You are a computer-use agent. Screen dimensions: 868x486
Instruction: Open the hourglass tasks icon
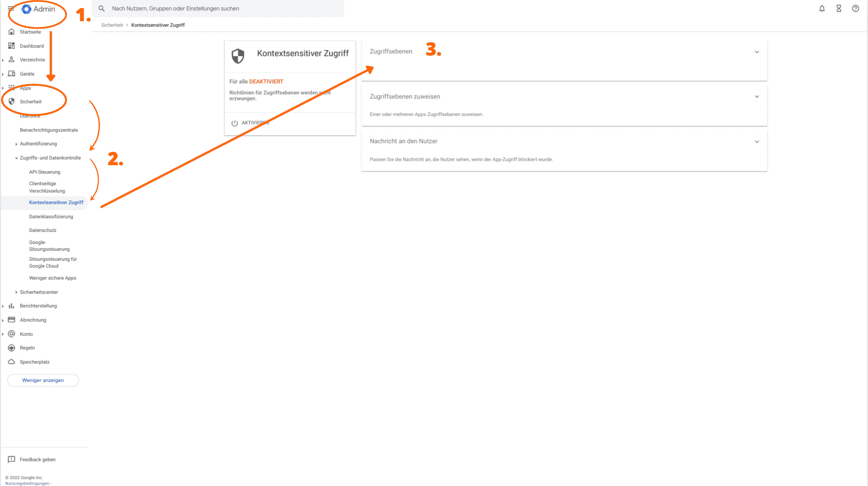pos(839,9)
